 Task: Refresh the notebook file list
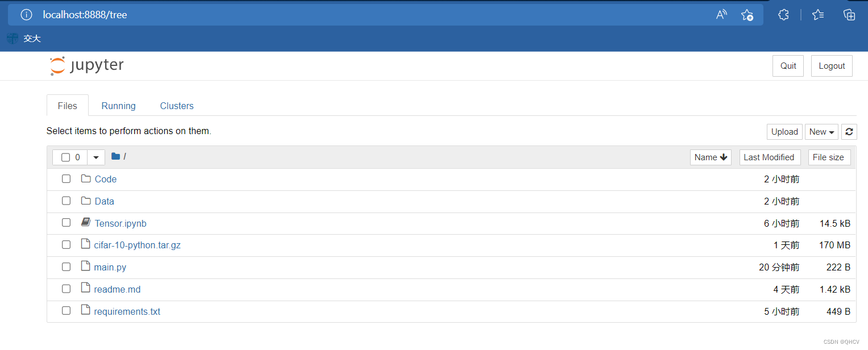[849, 132]
